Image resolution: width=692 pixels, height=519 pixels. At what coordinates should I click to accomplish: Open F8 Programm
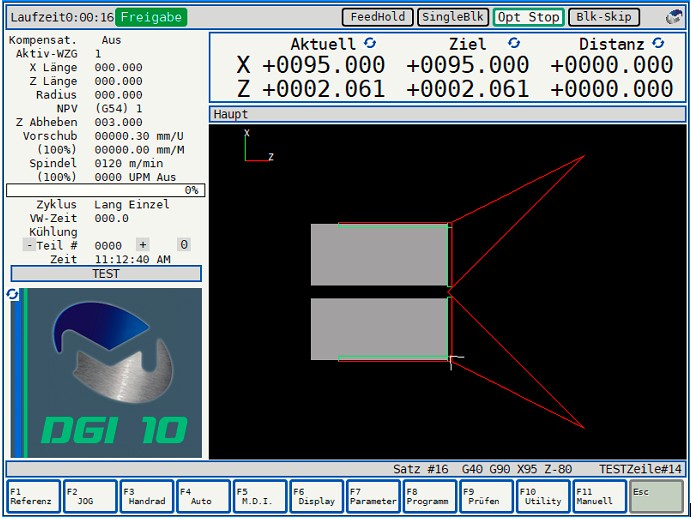click(x=429, y=497)
